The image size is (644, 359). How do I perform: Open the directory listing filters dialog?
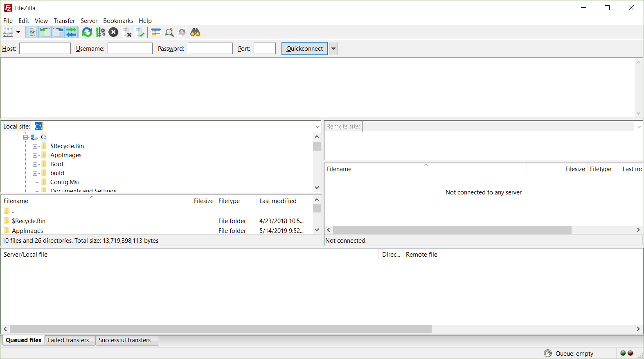(156, 32)
